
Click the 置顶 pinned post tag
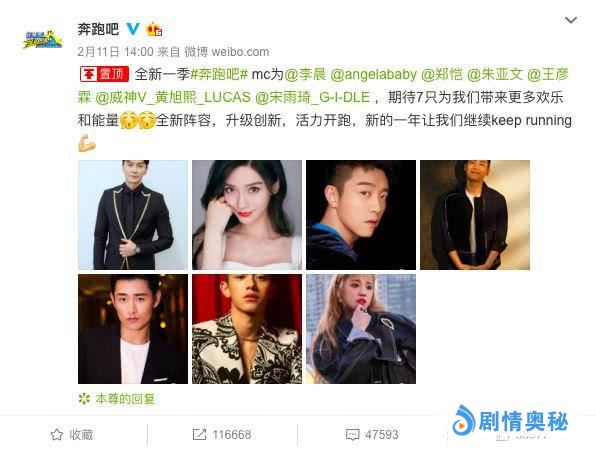coord(104,74)
